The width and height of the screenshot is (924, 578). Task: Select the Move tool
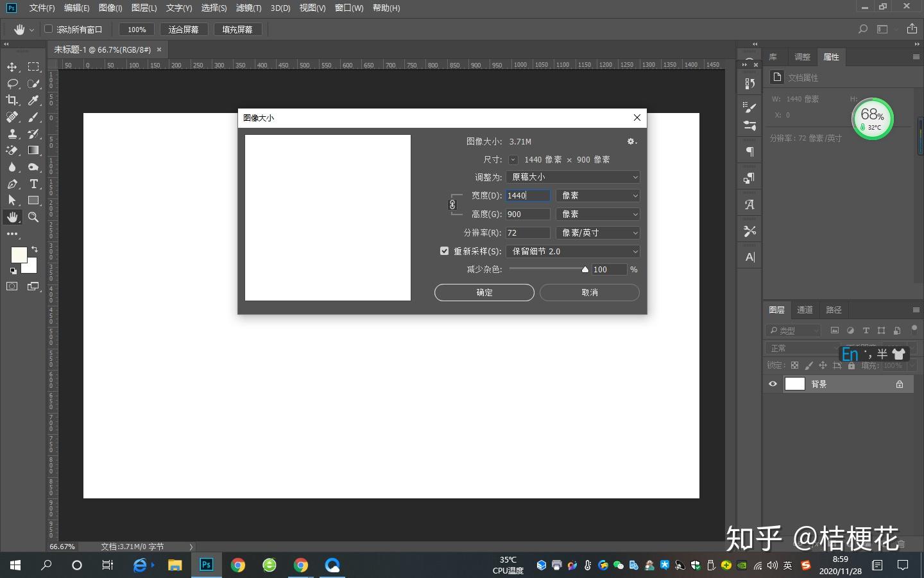[x=12, y=67]
